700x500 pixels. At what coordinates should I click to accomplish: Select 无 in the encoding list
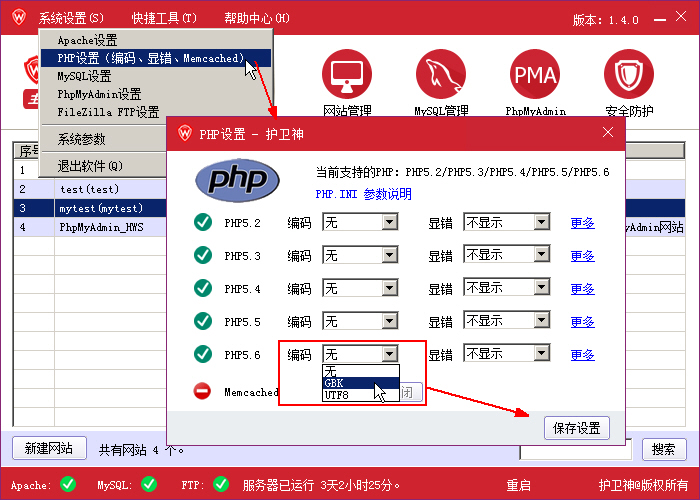tap(361, 371)
